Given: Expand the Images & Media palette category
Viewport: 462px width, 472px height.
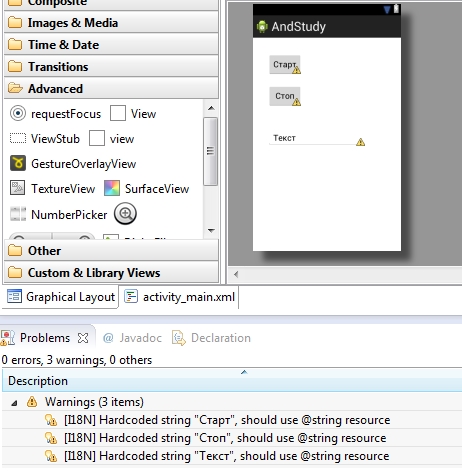Looking at the screenshot, I should [x=111, y=23].
